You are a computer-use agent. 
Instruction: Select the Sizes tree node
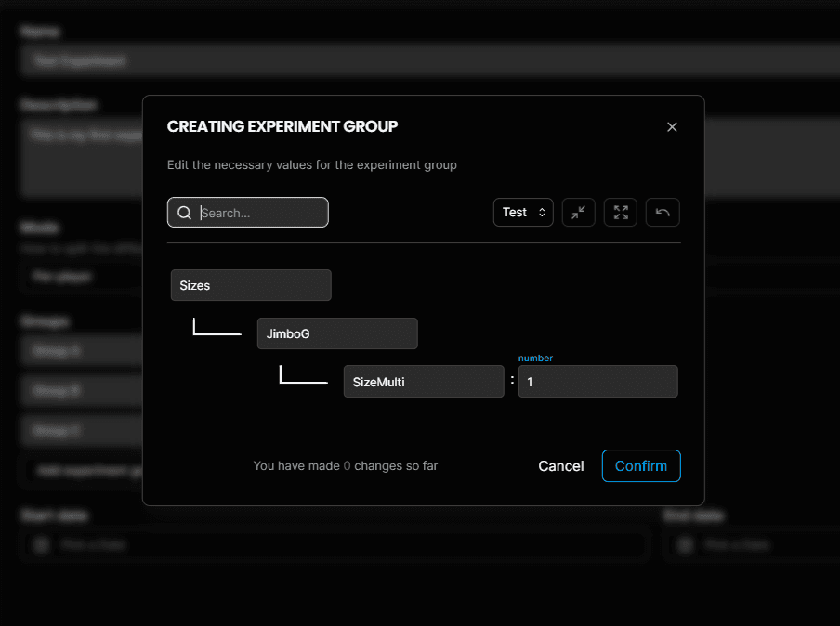point(251,285)
